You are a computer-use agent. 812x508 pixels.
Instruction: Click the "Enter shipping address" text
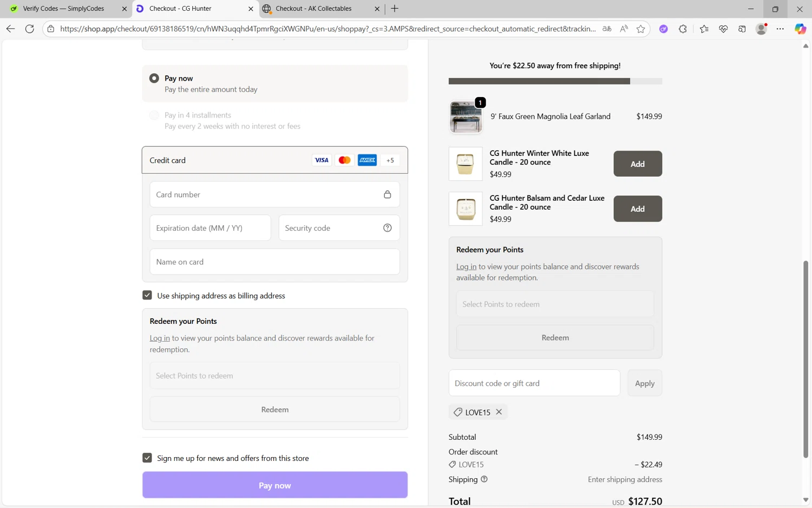point(625,480)
